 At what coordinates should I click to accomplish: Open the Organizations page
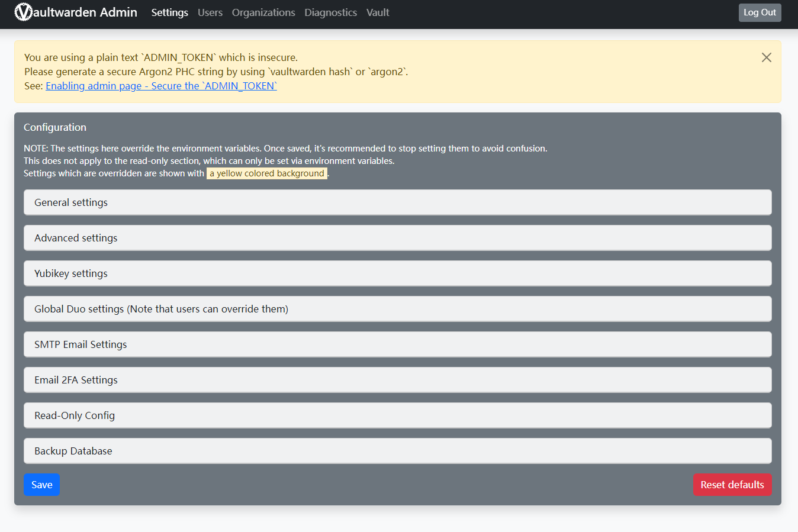click(263, 12)
